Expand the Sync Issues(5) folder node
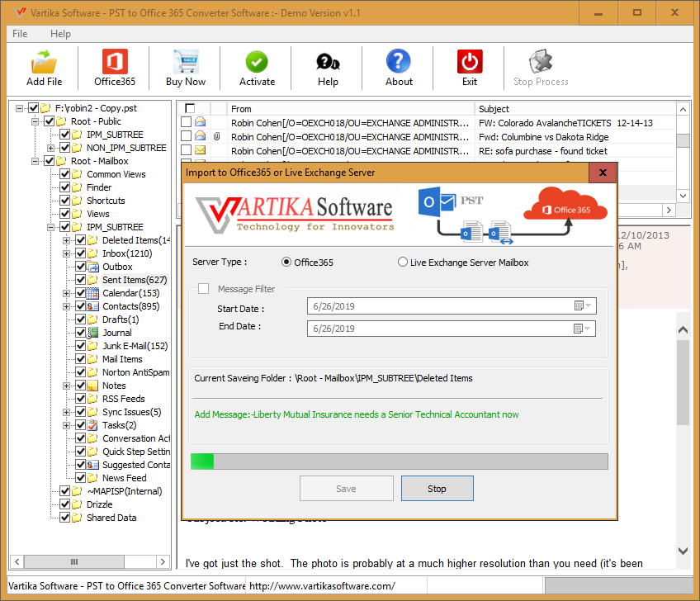 click(x=67, y=412)
